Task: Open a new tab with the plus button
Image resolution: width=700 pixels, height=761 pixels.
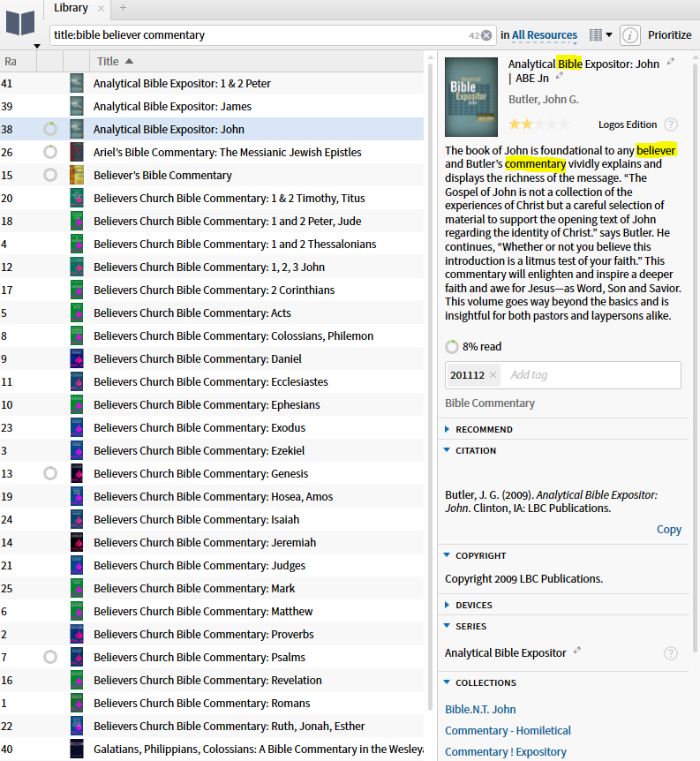Action: pyautogui.click(x=123, y=8)
